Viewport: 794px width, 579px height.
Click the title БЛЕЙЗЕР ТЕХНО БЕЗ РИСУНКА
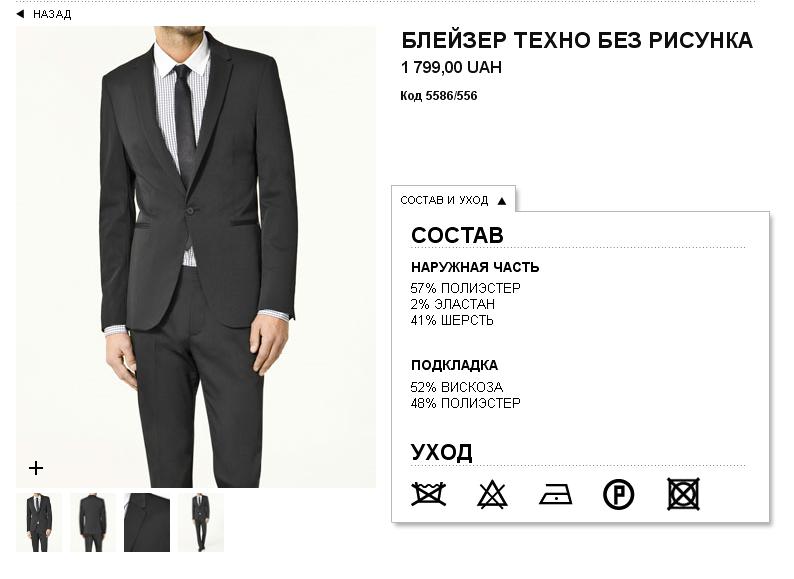(576, 41)
